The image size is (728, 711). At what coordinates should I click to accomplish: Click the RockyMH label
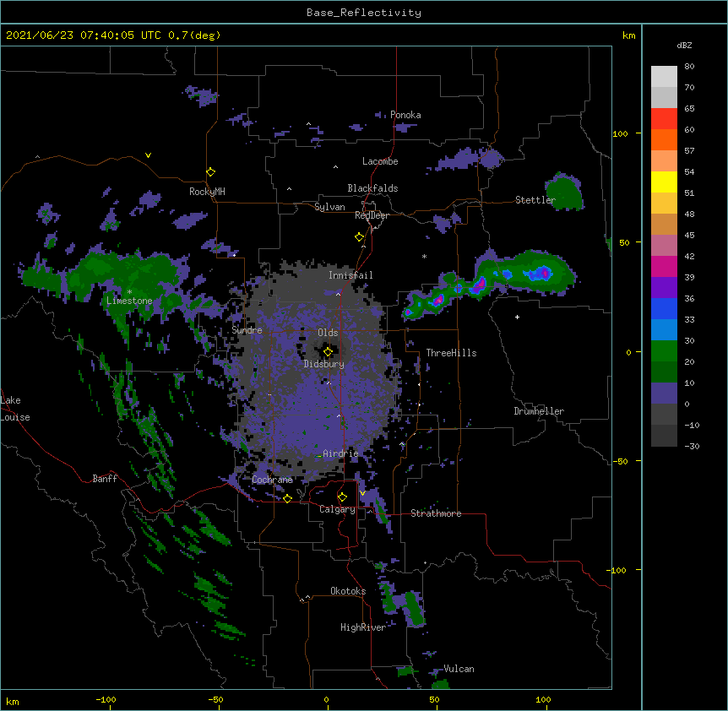coord(207,192)
